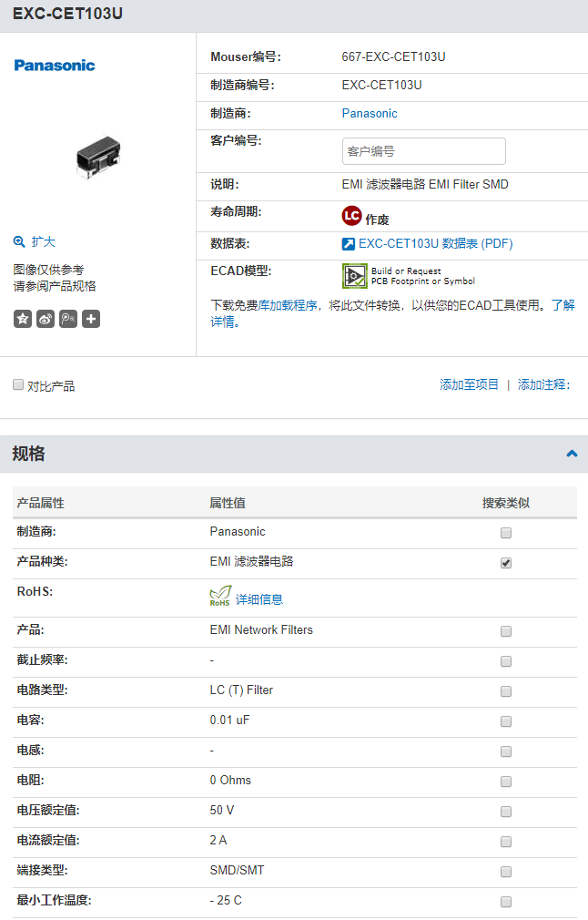
Task: Check the 0 Ohms resistance checkbox
Action: [506, 782]
